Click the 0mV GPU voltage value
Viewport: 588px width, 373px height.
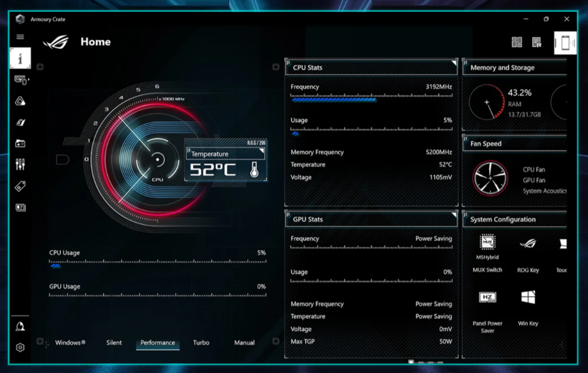point(445,329)
